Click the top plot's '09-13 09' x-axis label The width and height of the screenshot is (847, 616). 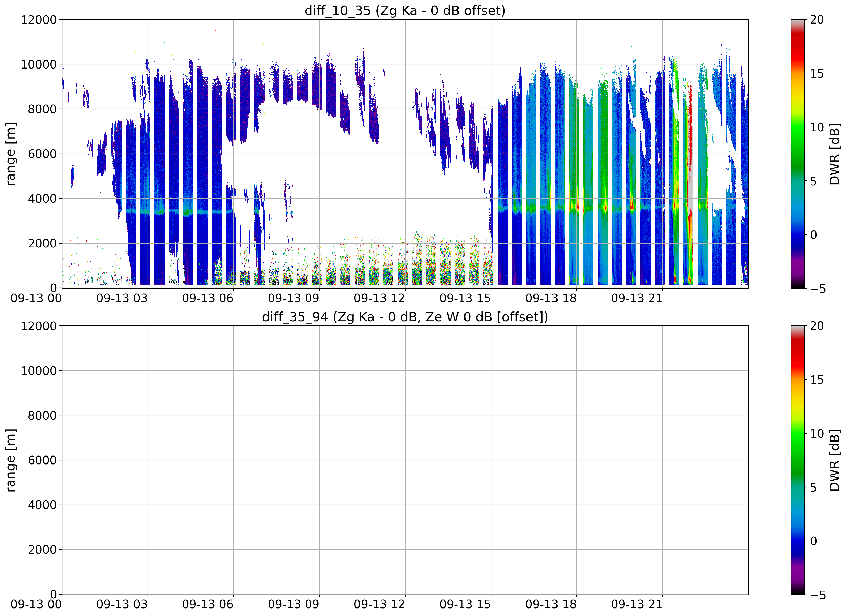click(x=294, y=298)
